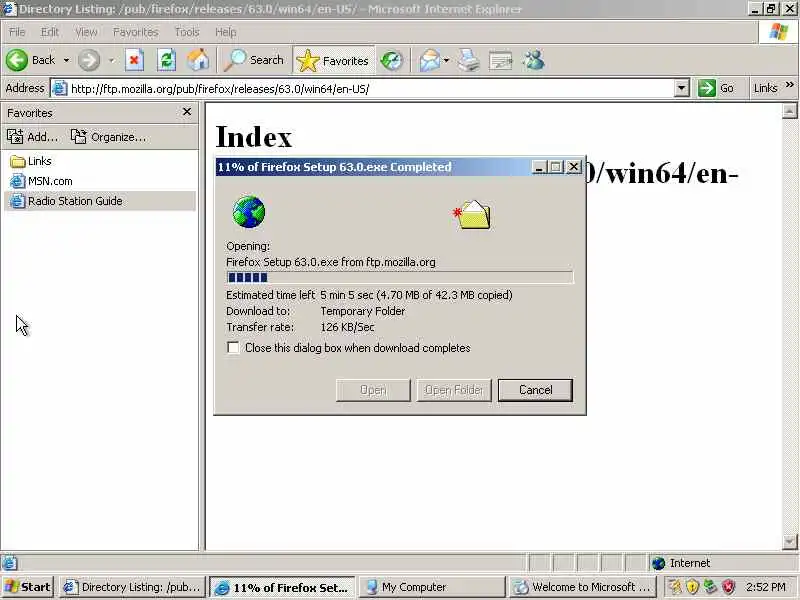Open the Tools menu
Viewport: 800px width, 600px height.
tap(187, 32)
